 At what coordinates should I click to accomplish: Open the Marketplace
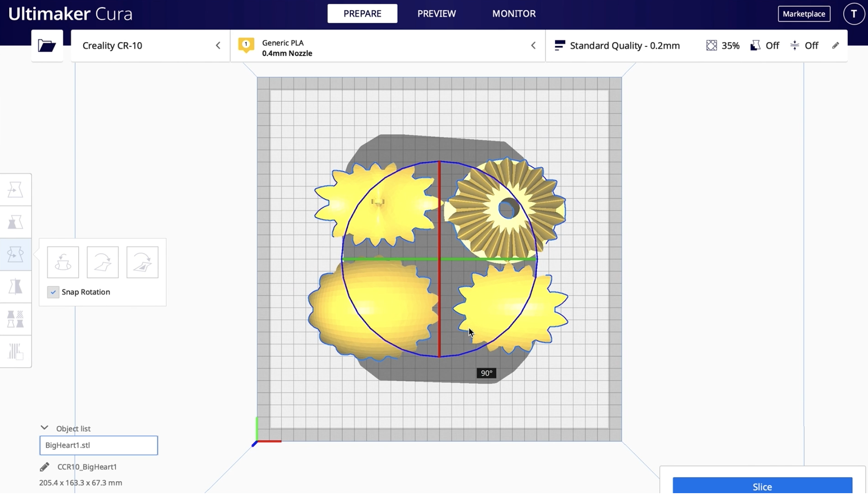804,14
